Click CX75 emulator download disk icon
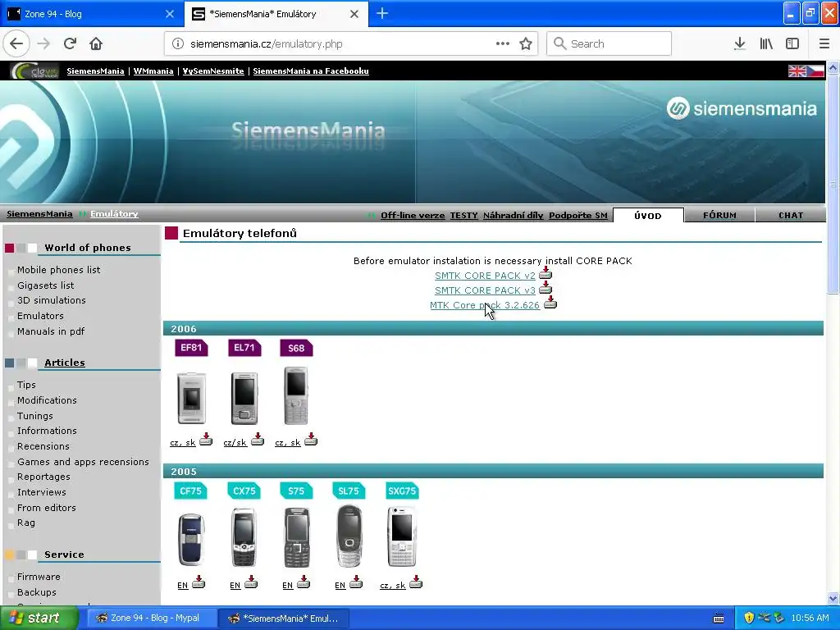This screenshot has height=630, width=840. [x=251, y=582]
